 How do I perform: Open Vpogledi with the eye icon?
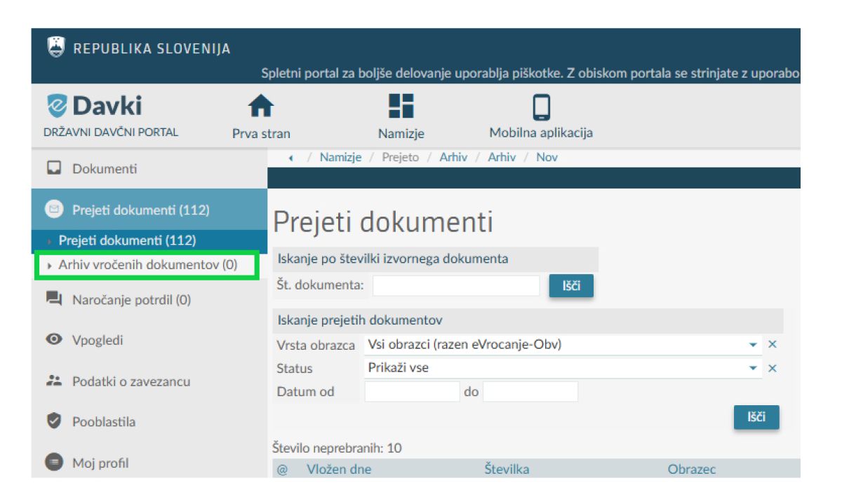(98, 340)
